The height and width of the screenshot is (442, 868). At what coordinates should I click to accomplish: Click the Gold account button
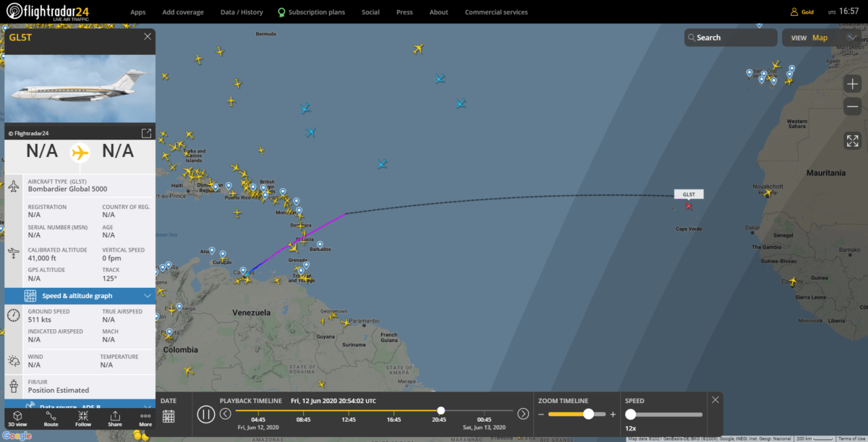coord(802,12)
